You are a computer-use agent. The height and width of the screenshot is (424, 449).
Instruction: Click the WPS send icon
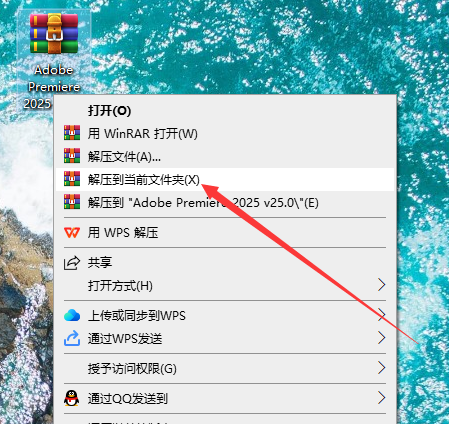click(72, 338)
